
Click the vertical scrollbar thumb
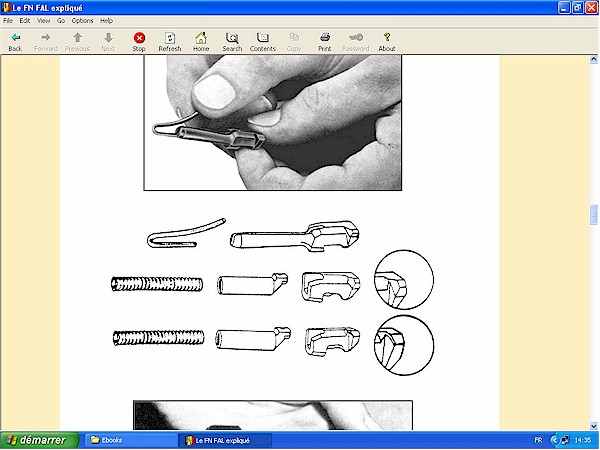[x=593, y=214]
